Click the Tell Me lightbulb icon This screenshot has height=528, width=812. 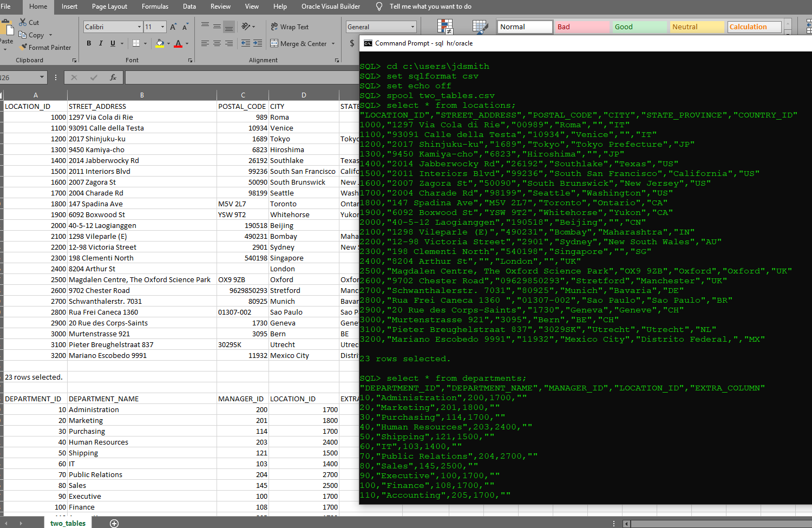click(379, 6)
